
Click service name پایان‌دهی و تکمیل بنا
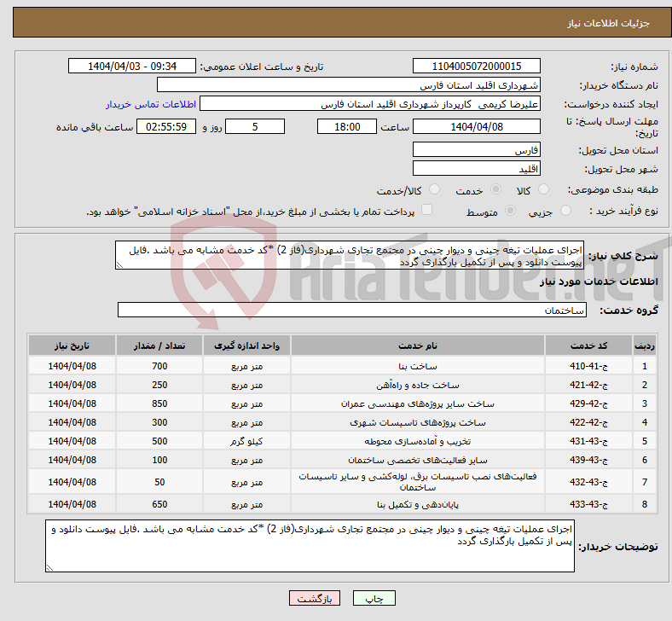[x=417, y=504]
